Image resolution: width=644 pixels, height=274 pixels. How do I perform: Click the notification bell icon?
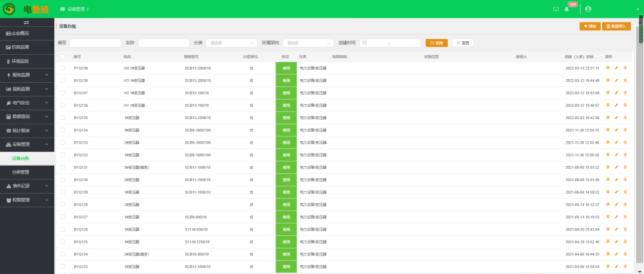[566, 9]
